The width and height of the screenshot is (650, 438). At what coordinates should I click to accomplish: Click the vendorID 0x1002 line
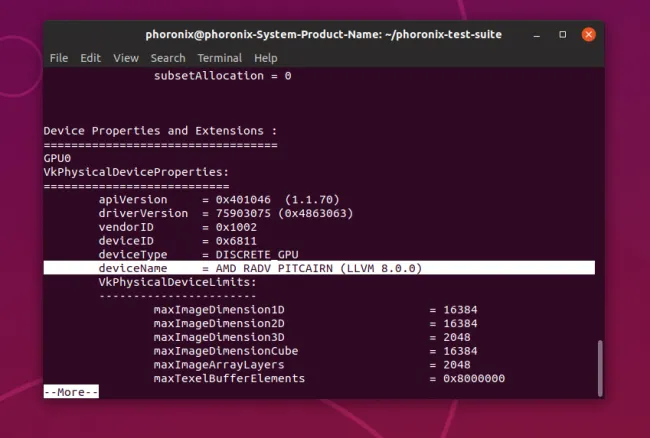coord(178,227)
